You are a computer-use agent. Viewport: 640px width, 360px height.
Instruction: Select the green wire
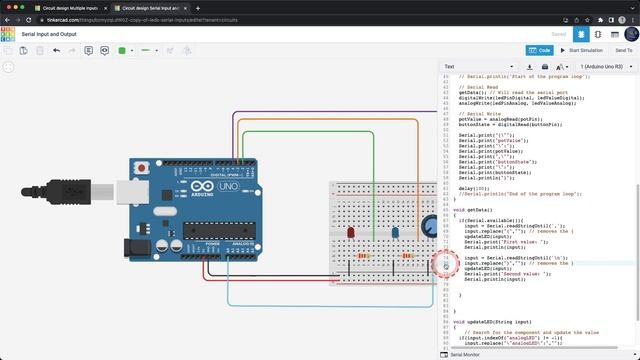pyautogui.click(x=308, y=132)
